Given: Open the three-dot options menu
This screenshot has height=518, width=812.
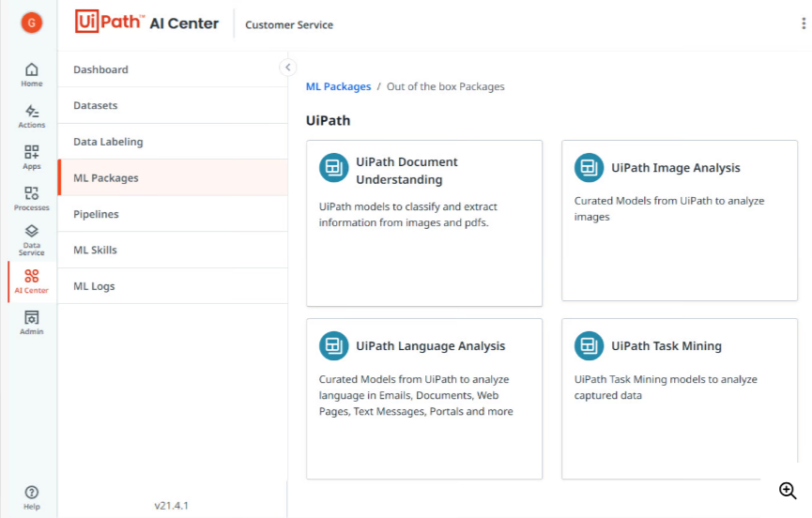Looking at the screenshot, I should (803, 24).
